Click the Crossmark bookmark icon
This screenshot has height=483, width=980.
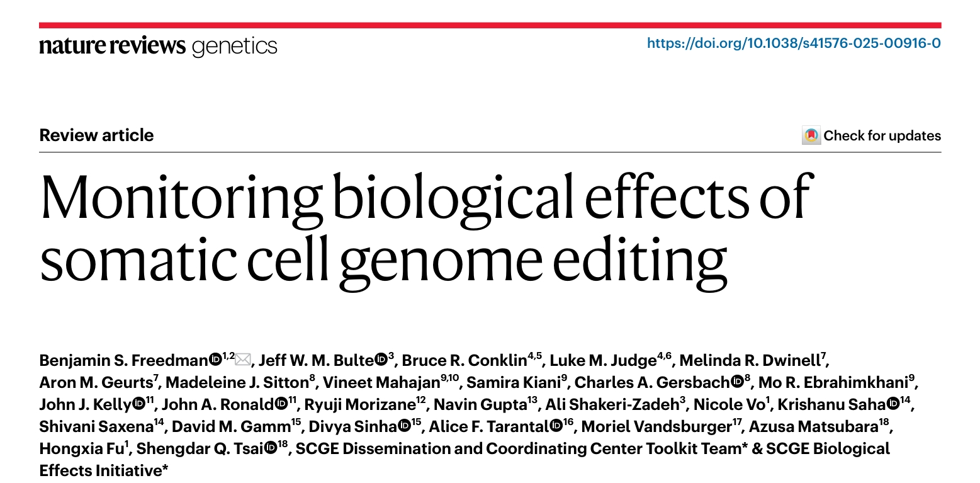(811, 135)
